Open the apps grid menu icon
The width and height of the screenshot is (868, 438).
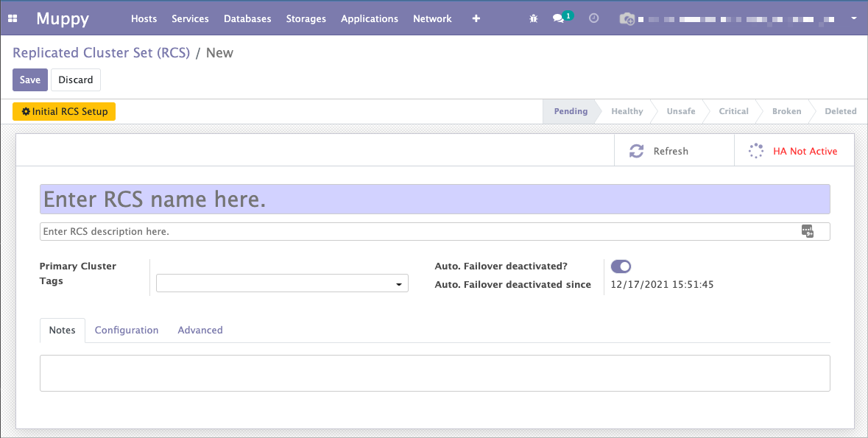click(x=13, y=18)
